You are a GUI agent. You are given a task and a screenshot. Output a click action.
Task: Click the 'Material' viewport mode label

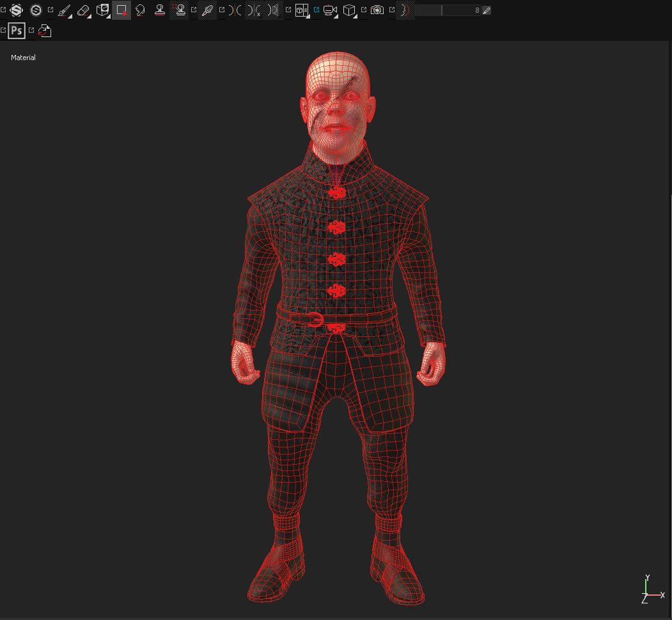23,58
